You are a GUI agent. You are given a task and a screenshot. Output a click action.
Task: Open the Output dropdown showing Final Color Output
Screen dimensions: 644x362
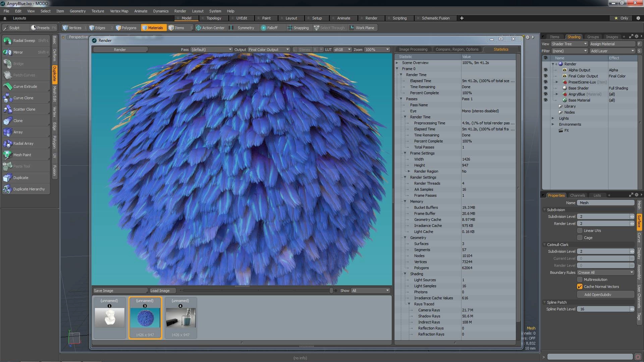tap(269, 50)
